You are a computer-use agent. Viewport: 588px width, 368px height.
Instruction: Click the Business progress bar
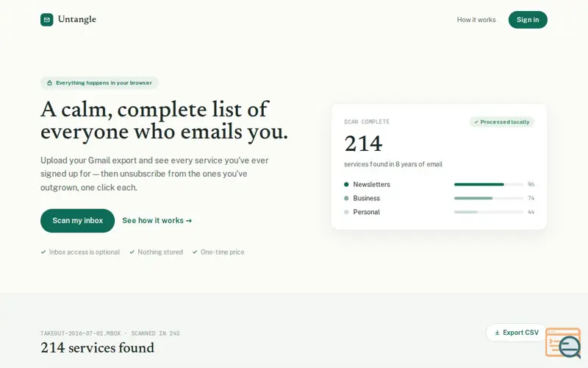click(488, 198)
